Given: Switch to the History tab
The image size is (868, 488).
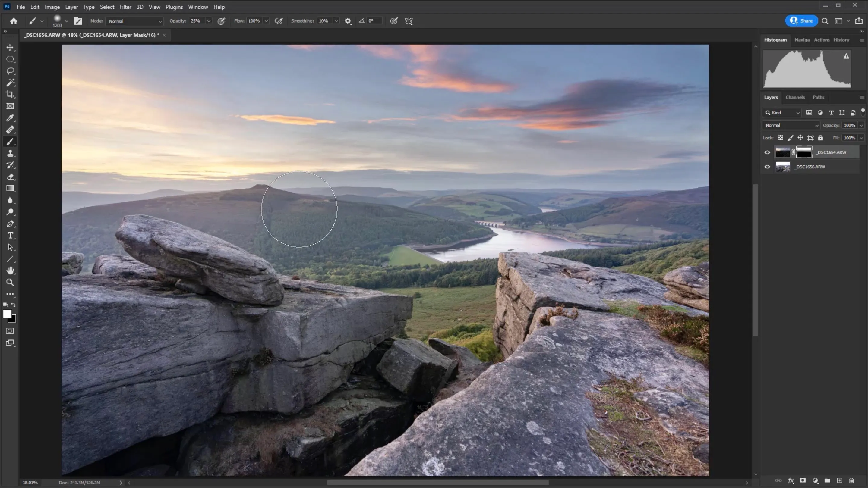Looking at the screenshot, I should click(x=841, y=40).
